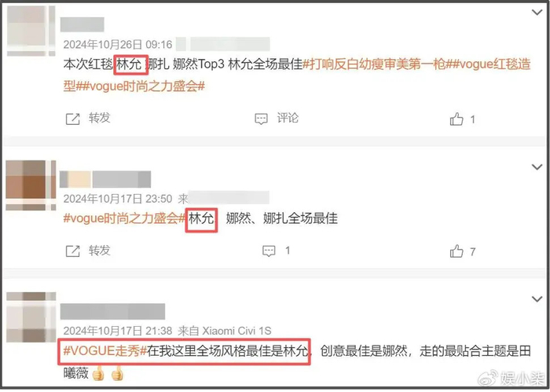550x392 pixels.
Task: Like the second post with 7 likes
Action: pyautogui.click(x=456, y=251)
